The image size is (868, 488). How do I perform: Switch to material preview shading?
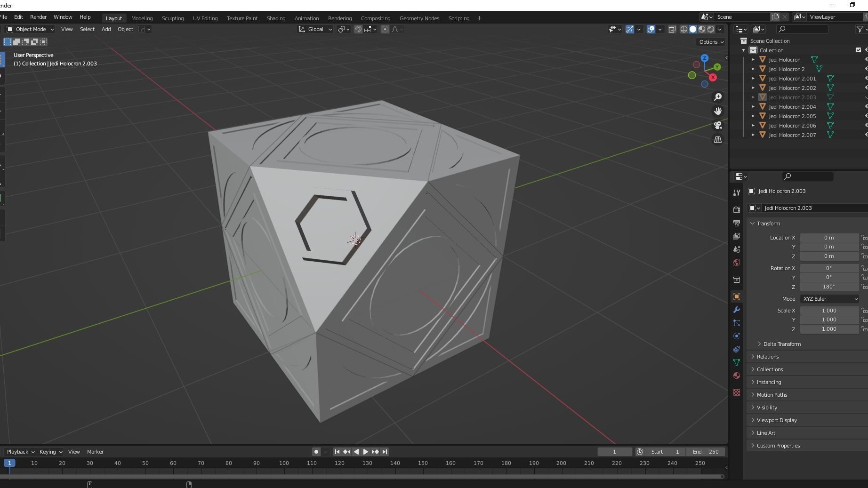pyautogui.click(x=702, y=29)
